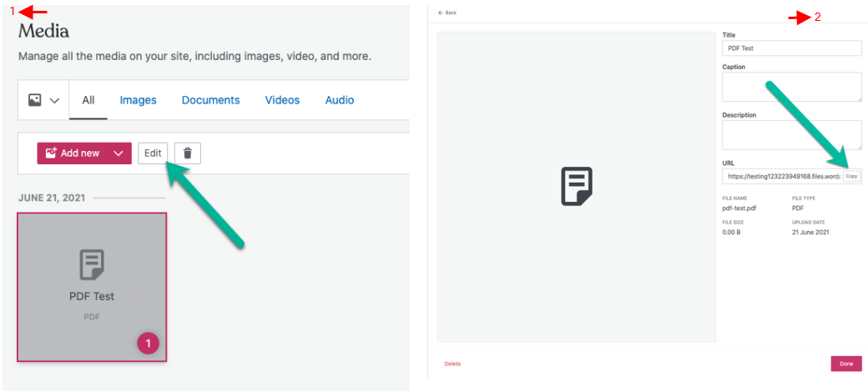The image size is (868, 392).
Task: Go Back from media details
Action: coord(447,13)
